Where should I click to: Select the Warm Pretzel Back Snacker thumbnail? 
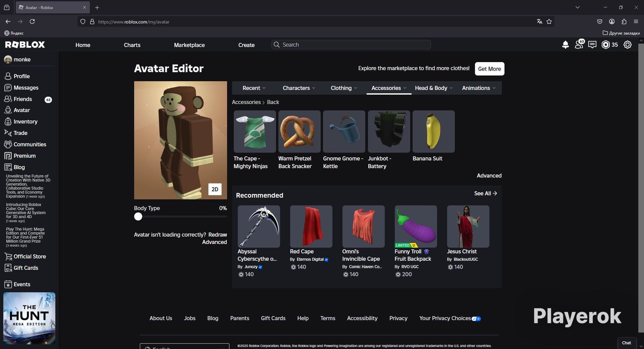pos(299,132)
